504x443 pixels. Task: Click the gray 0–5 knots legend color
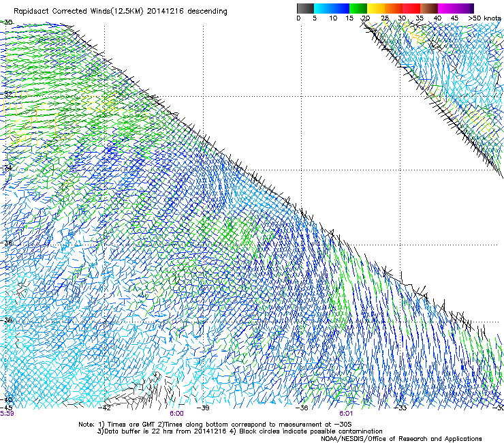(305, 8)
